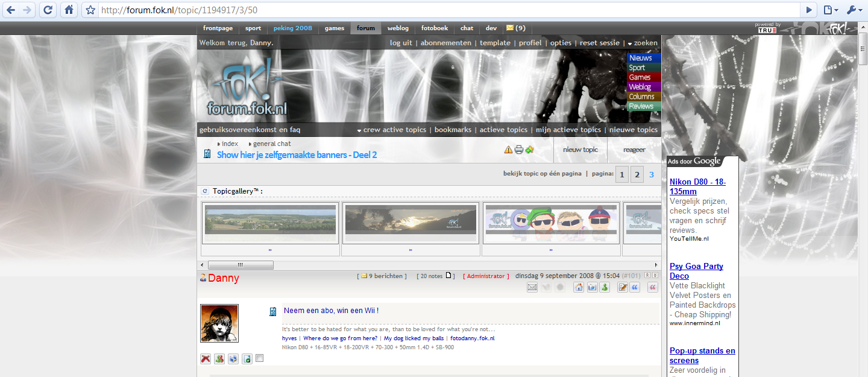
Task: Click the address bar URL field
Action: 449,10
